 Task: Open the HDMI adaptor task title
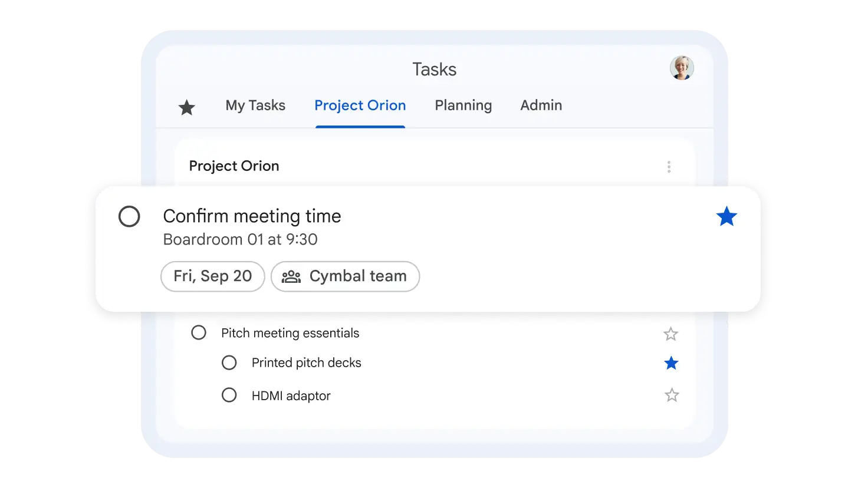(x=291, y=395)
